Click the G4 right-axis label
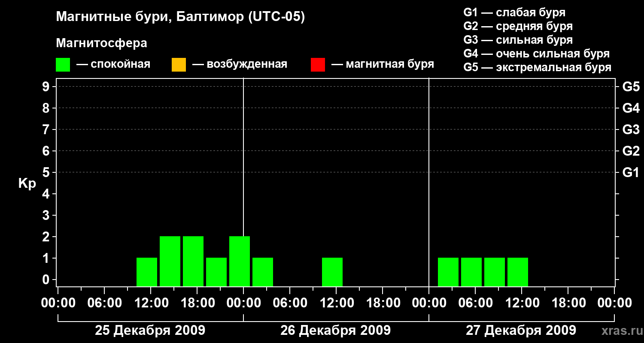 pyautogui.click(x=631, y=108)
